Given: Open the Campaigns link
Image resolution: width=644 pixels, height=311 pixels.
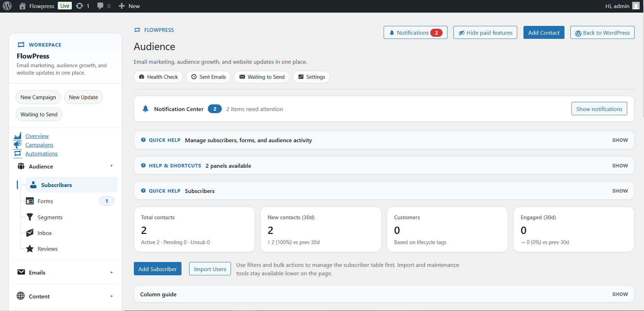Looking at the screenshot, I should tap(39, 145).
